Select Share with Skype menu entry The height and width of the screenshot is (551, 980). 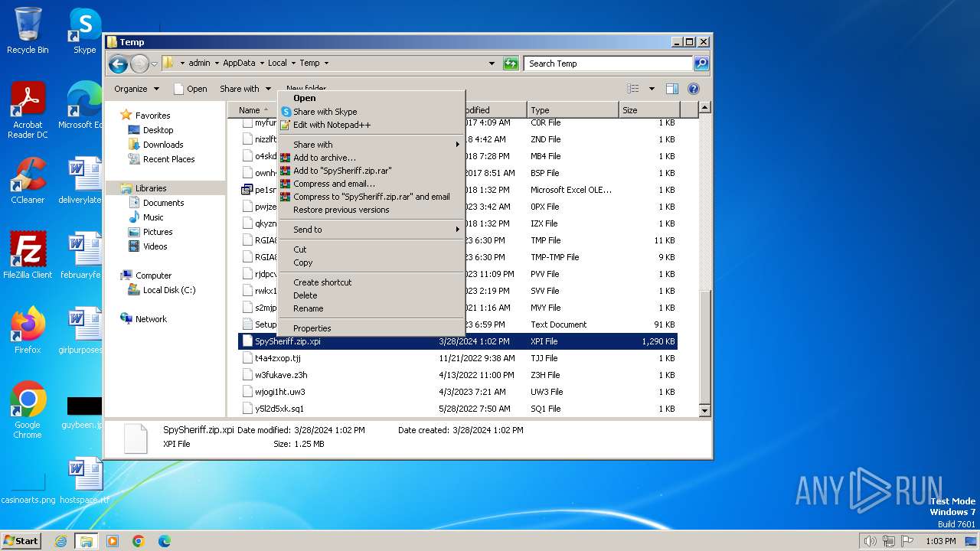[371, 112]
